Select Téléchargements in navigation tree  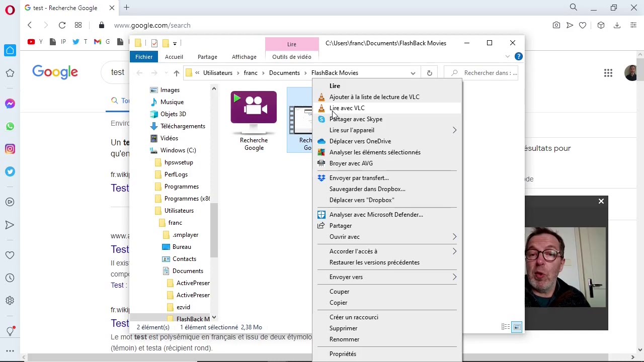click(178, 126)
